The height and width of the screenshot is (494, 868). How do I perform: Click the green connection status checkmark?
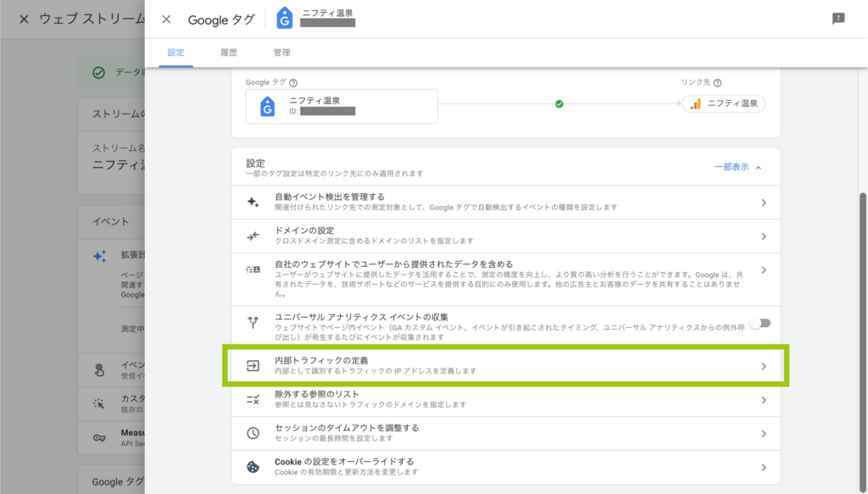[x=559, y=104]
